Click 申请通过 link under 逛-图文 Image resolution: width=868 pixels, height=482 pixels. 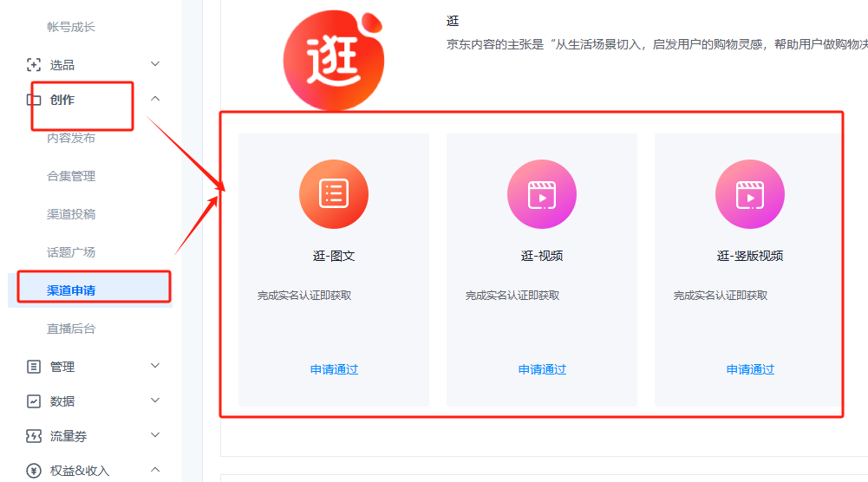[334, 369]
